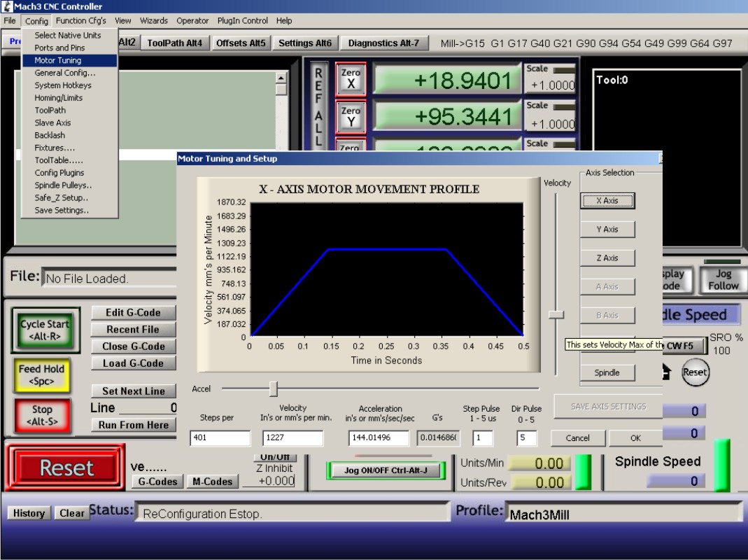This screenshot has width=748, height=560.
Task: Open the Config menu
Action: click(x=36, y=21)
